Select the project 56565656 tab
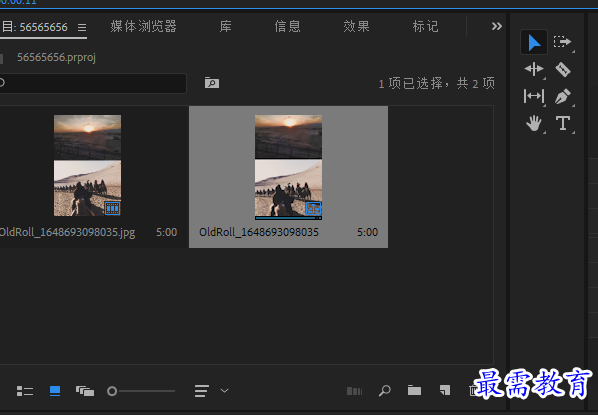The width and height of the screenshot is (598, 415). pyautogui.click(x=35, y=27)
